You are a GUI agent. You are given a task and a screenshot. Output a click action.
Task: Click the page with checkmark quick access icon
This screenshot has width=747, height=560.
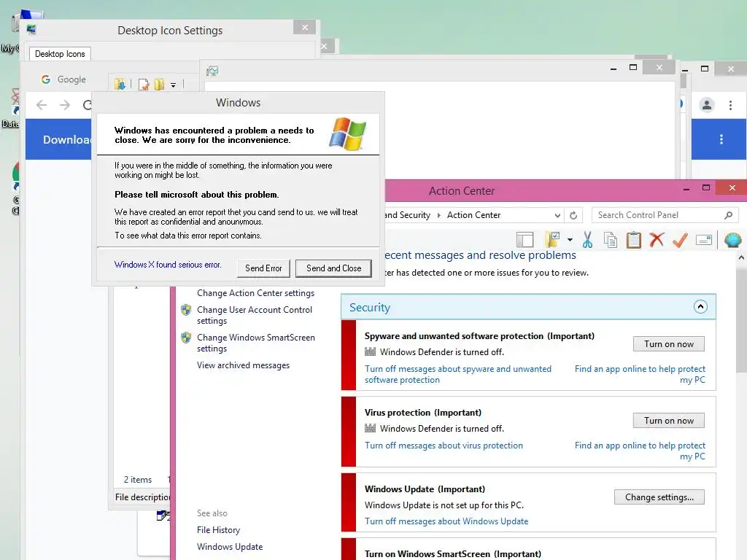[x=144, y=85]
